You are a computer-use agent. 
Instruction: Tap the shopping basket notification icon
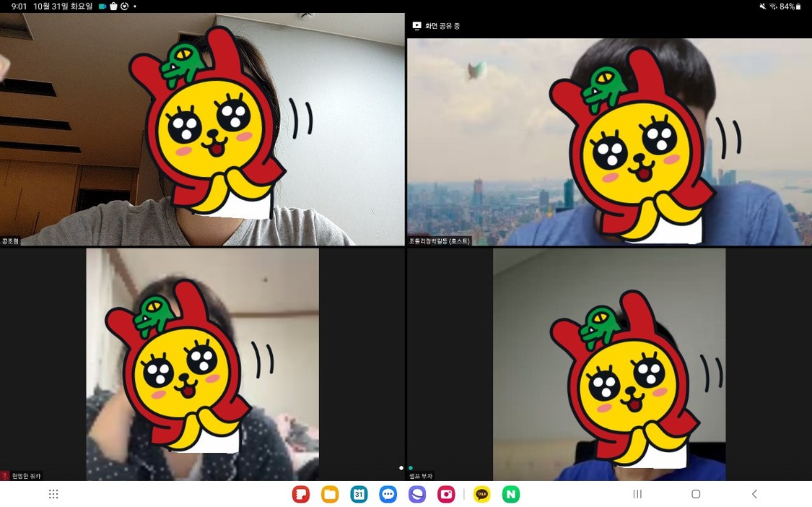pyautogui.click(x=113, y=6)
